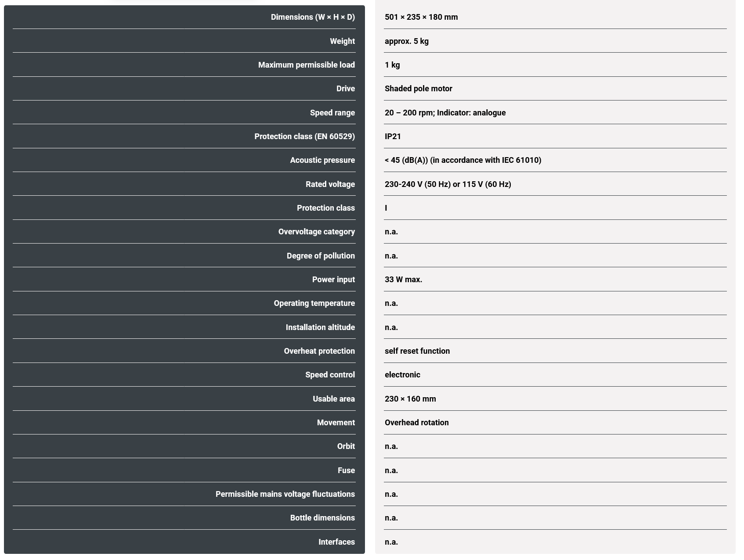Select the "approx. 5 kg" value text

click(x=406, y=41)
